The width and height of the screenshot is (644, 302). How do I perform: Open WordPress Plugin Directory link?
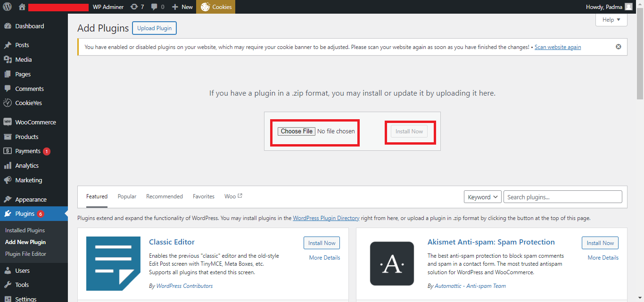(326, 218)
